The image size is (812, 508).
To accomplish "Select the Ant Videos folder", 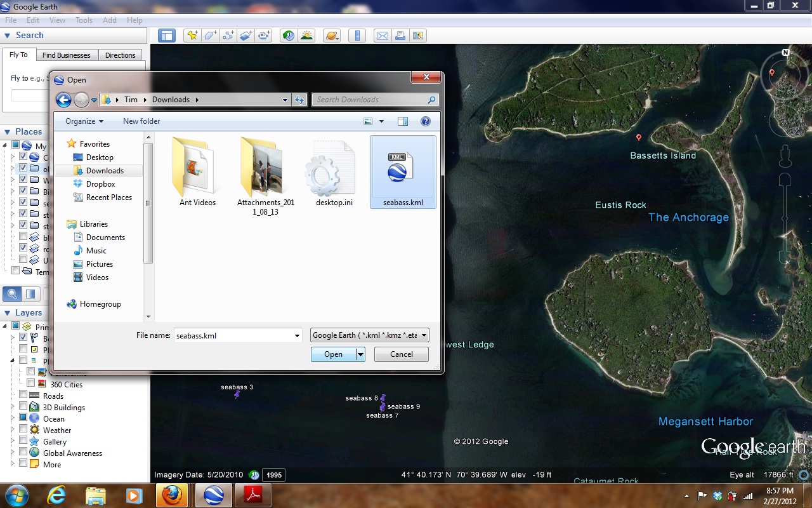I will (x=197, y=172).
